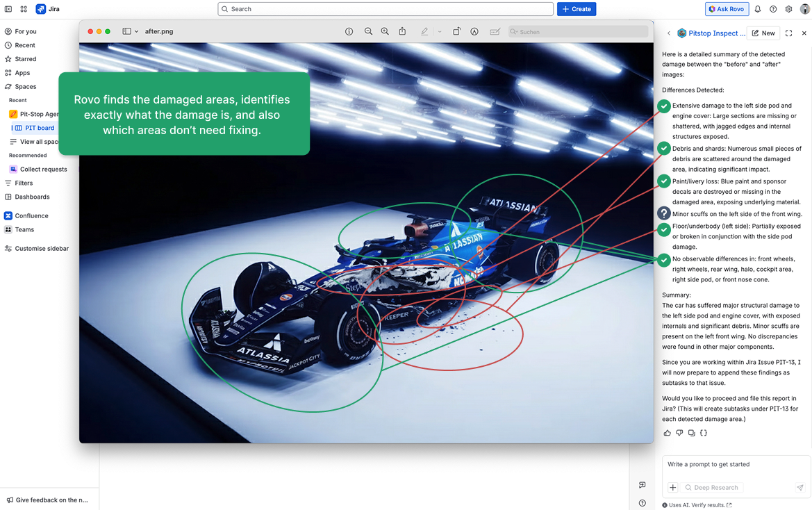This screenshot has width=812, height=510.
Task: Click the Create button
Action: point(577,9)
